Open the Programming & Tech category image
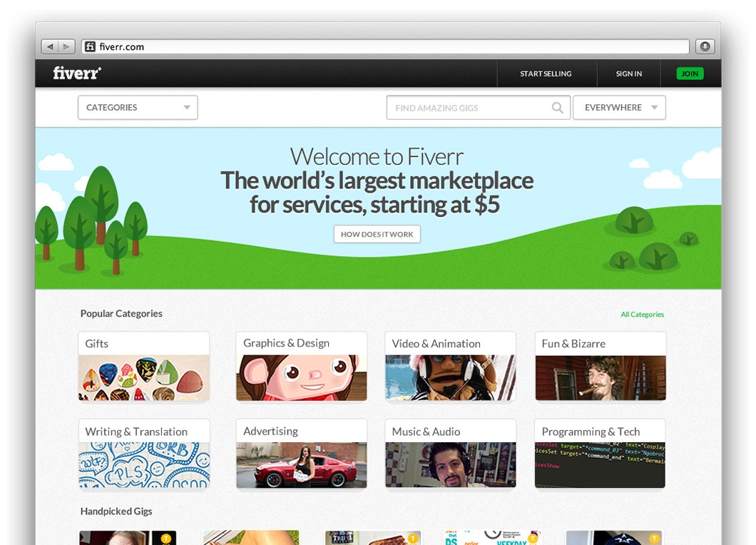Screen dimensions: 756x545 (600, 464)
